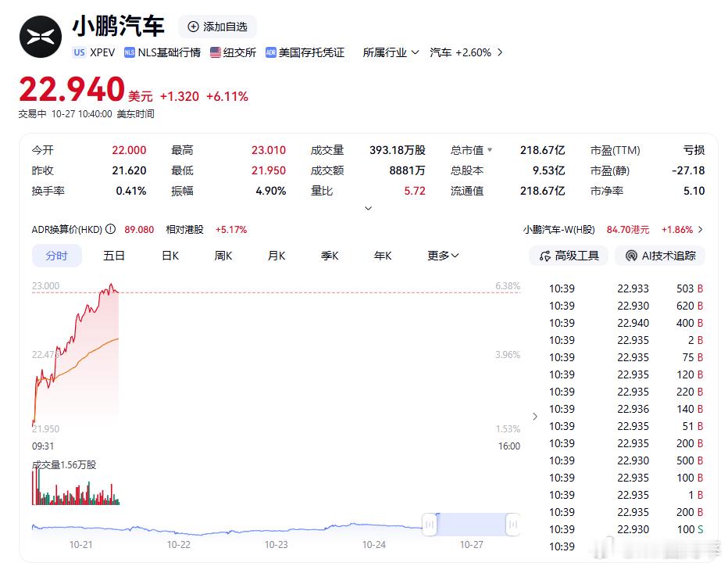Open 小鹏汽车-W(H股) via its right chevron
Viewport: 728px width, 566px height.
[700, 229]
